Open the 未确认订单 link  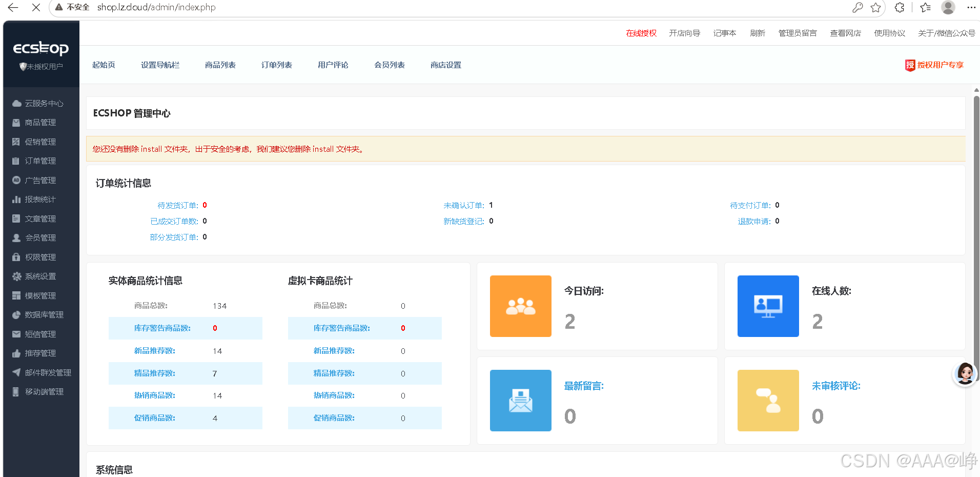(x=464, y=206)
